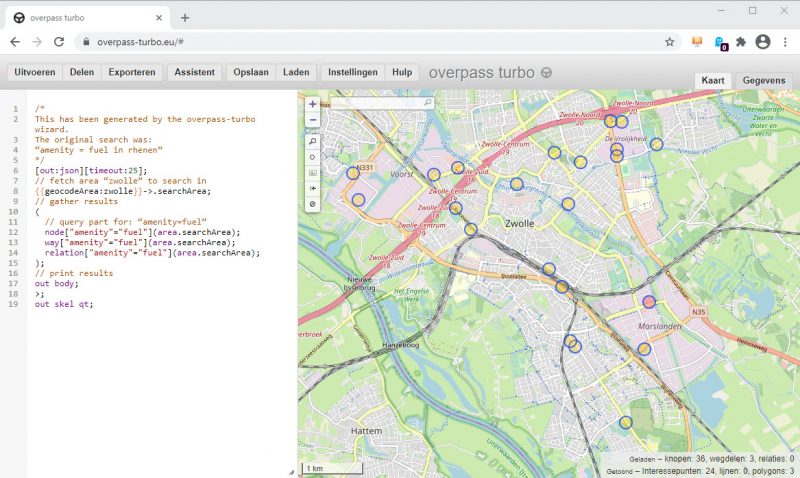Open the Chrome three-dot menu

(785, 42)
